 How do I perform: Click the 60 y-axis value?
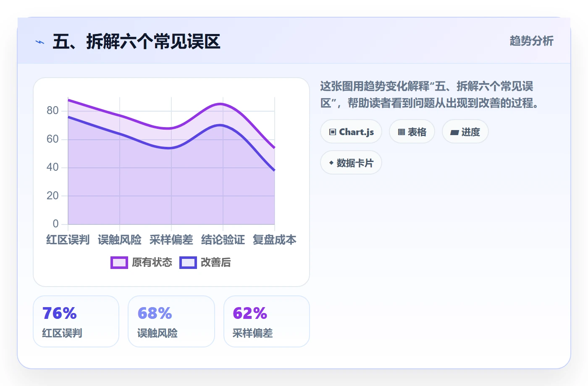tap(52, 139)
